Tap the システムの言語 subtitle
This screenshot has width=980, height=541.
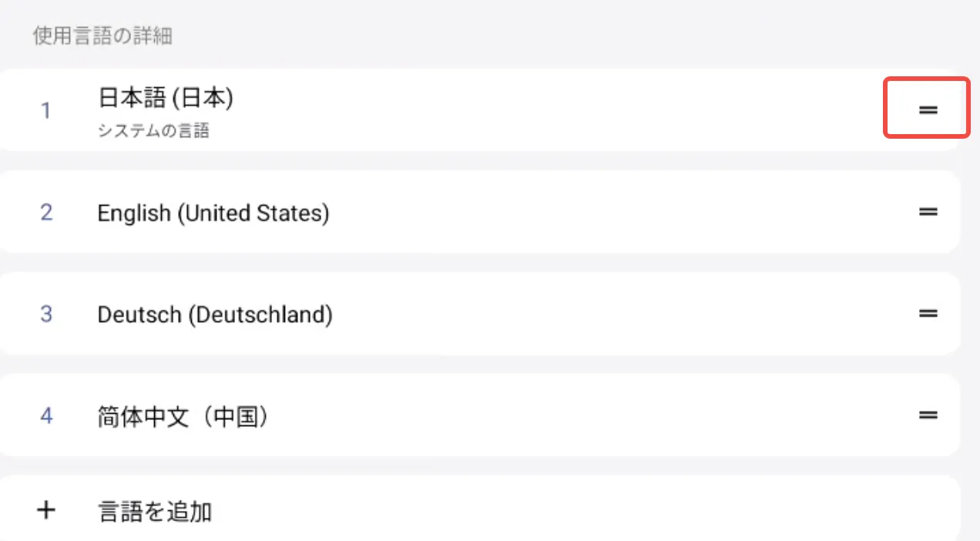(153, 131)
